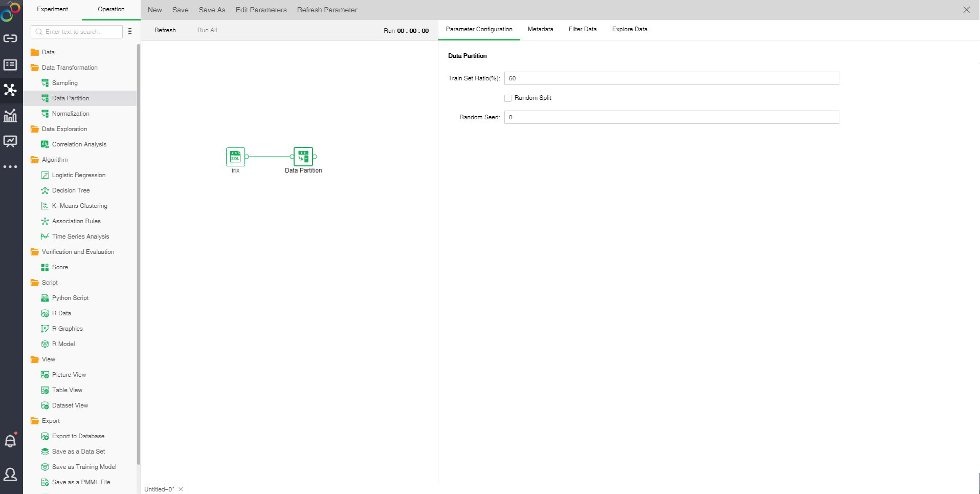Click Edit Parameters in the top menu
Viewport: 980px width, 494px height.
(x=261, y=10)
